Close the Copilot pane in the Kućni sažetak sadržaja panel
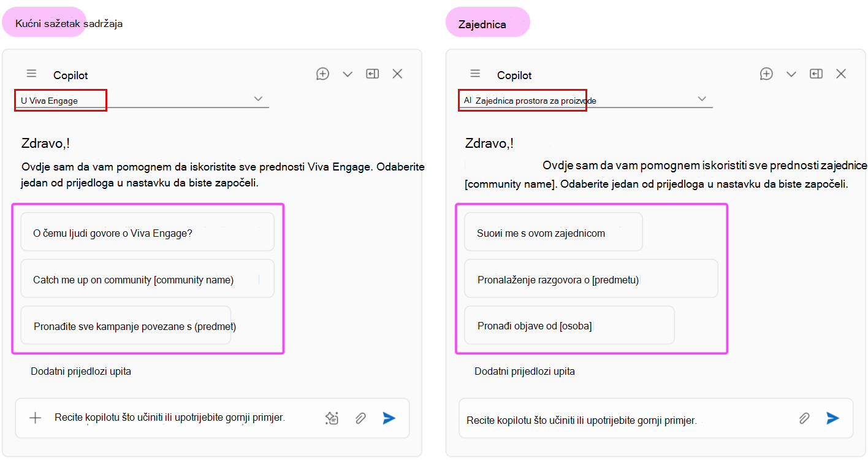The image size is (868, 460). point(397,74)
